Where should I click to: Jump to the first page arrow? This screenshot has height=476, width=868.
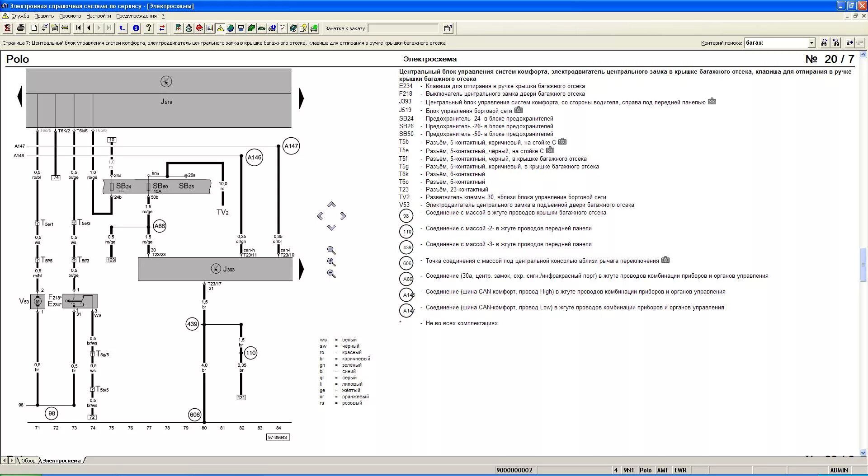(78, 28)
